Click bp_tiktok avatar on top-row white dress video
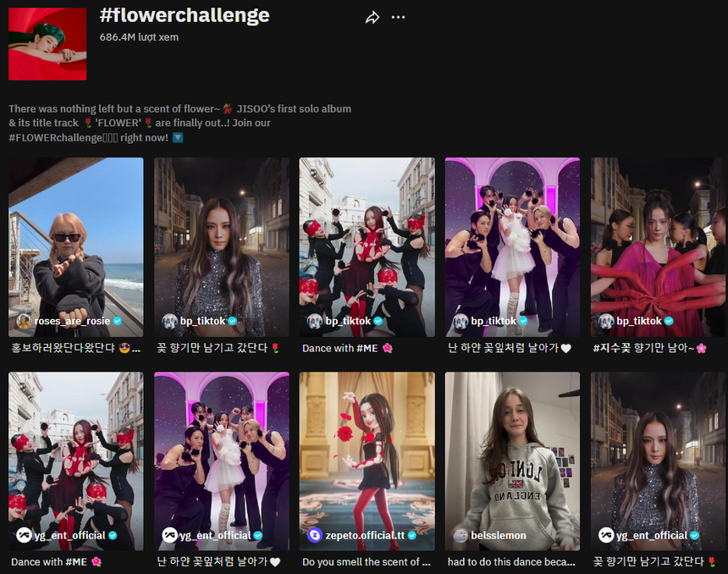The image size is (728, 574). [461, 322]
